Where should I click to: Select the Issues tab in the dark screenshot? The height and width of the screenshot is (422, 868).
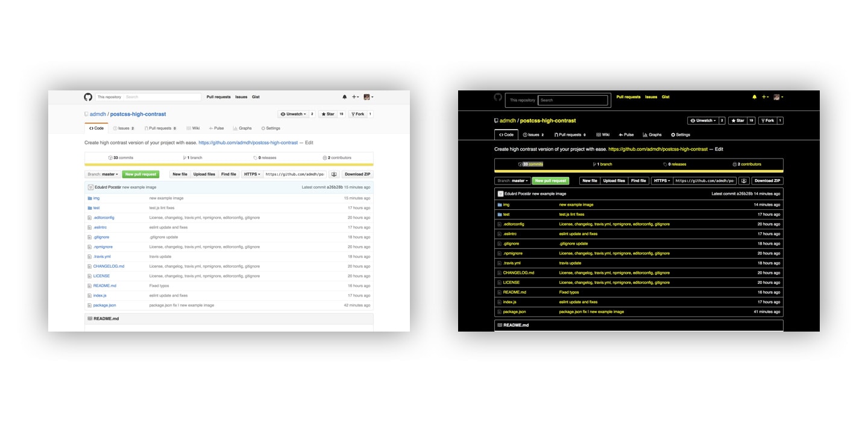coord(533,135)
